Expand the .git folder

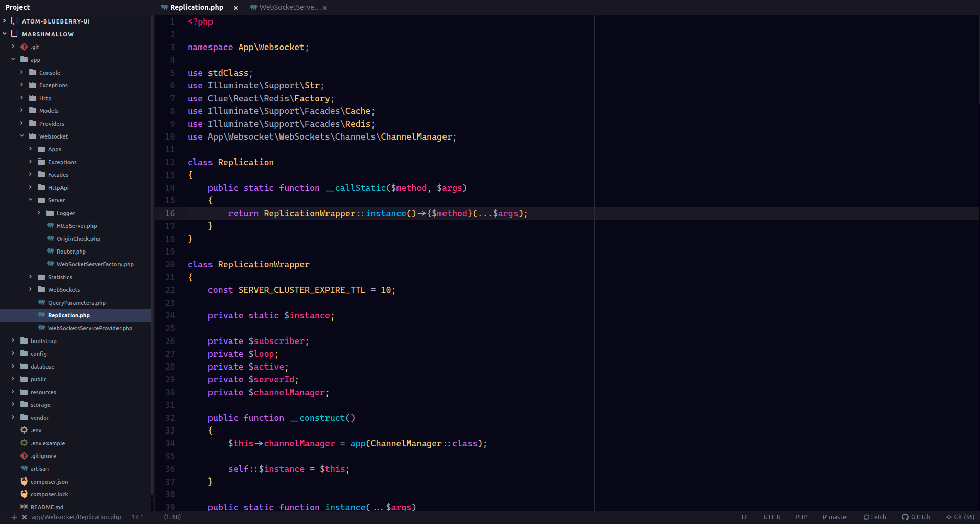point(13,47)
